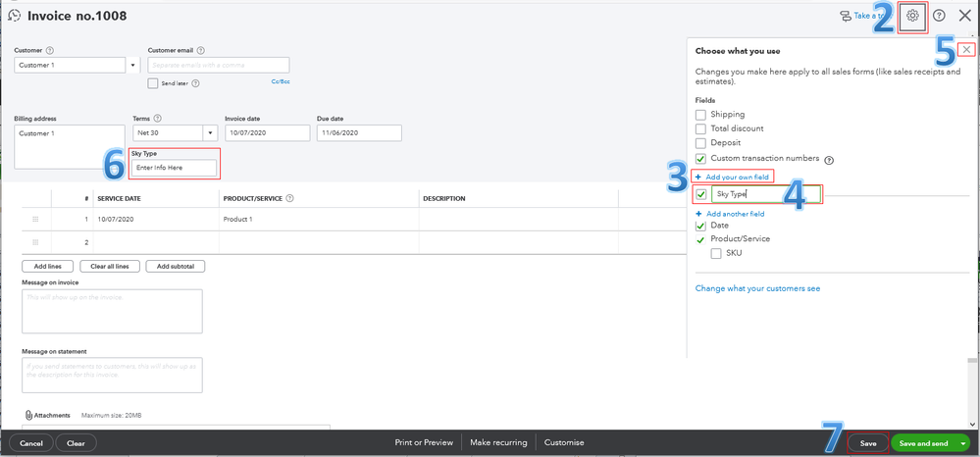Click Customise in footer
The width and height of the screenshot is (980, 457).
pyautogui.click(x=564, y=442)
